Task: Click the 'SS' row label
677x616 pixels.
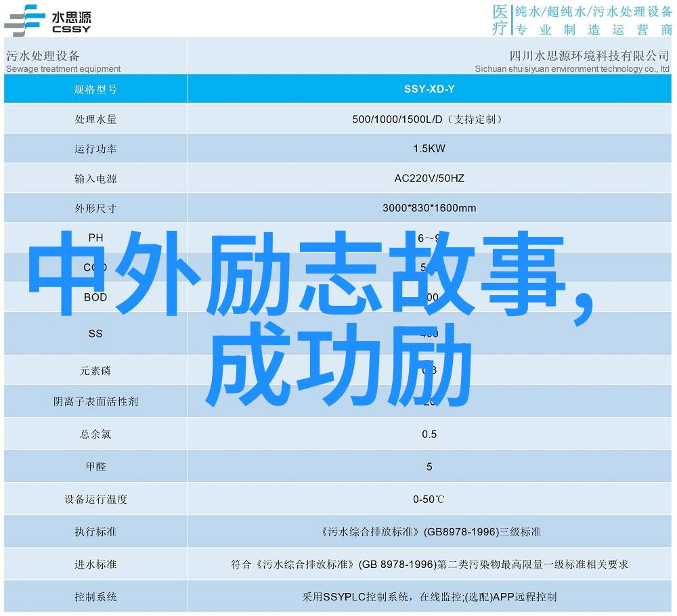Action: tap(95, 334)
